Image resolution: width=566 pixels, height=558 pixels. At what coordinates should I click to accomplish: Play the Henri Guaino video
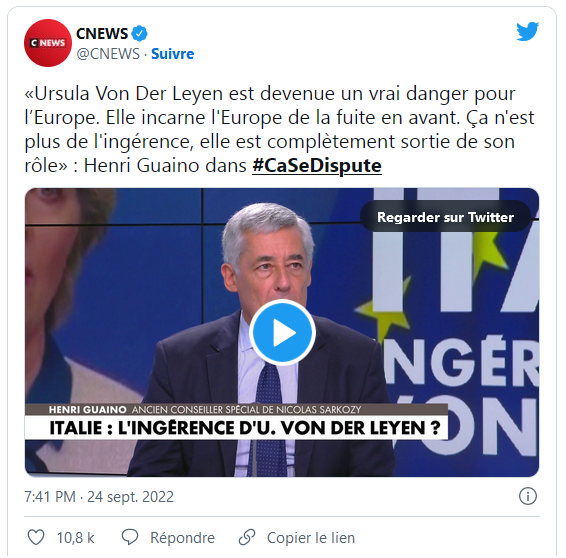pos(282,332)
